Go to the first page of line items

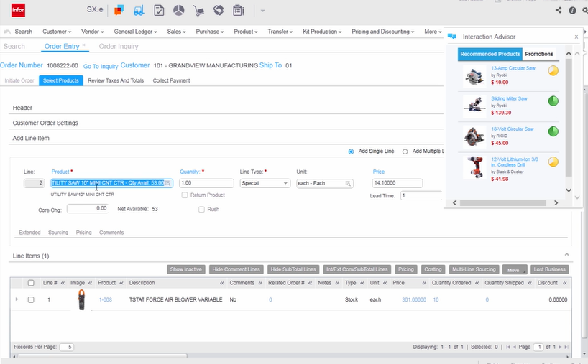pyautogui.click(x=507, y=347)
